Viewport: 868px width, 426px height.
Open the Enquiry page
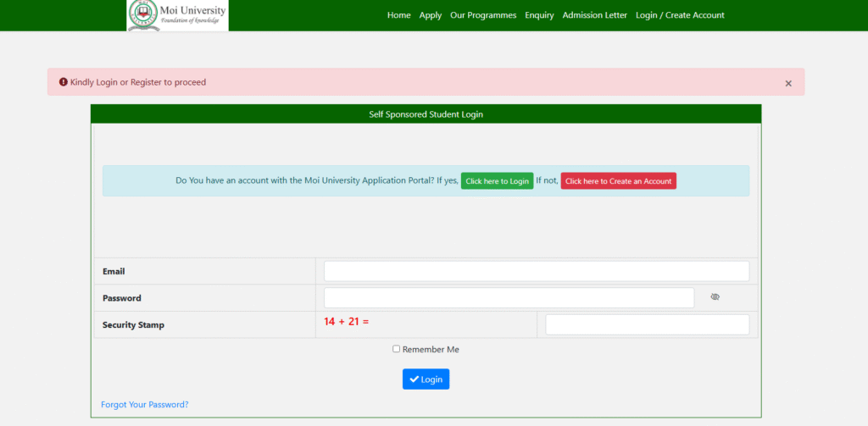(539, 15)
